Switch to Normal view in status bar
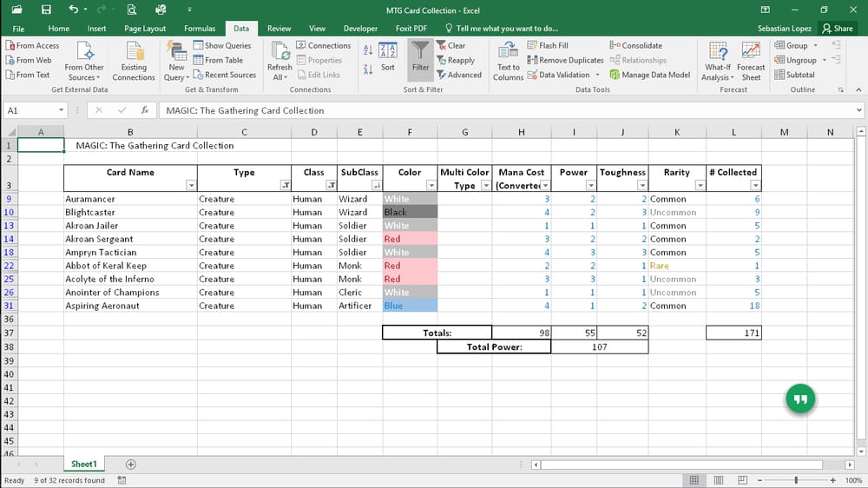Screen dimensions: 868x488 click(x=694, y=480)
